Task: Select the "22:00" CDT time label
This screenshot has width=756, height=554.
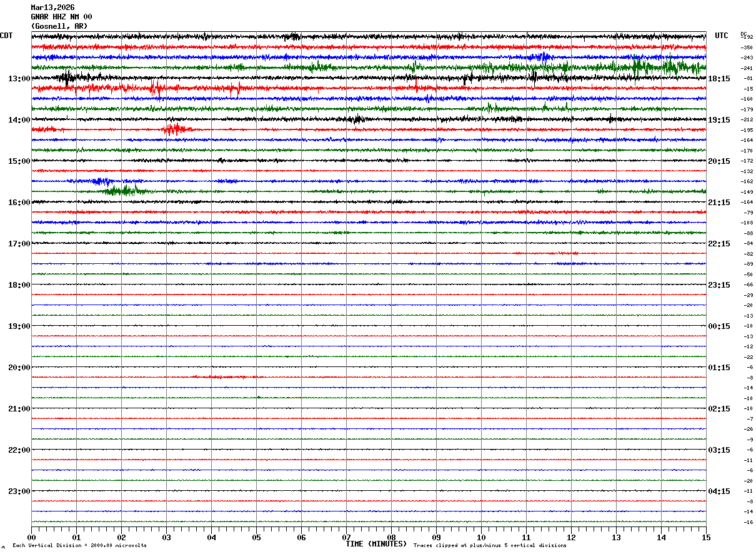Action: click(x=19, y=450)
